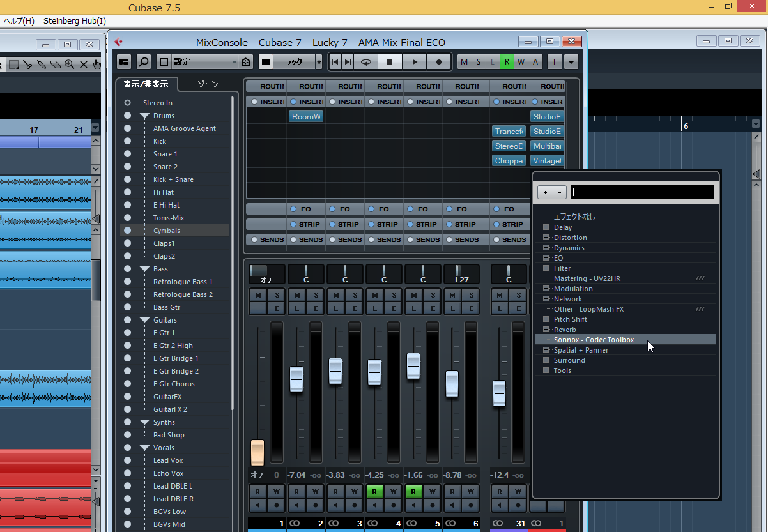Click the link icon beside channel number 4
Image resolution: width=768 pixels, height=532 pixels.
(x=372, y=524)
